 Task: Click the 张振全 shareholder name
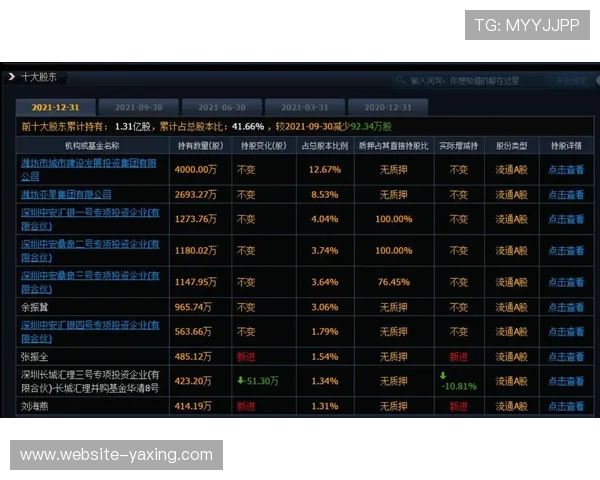click(34, 357)
